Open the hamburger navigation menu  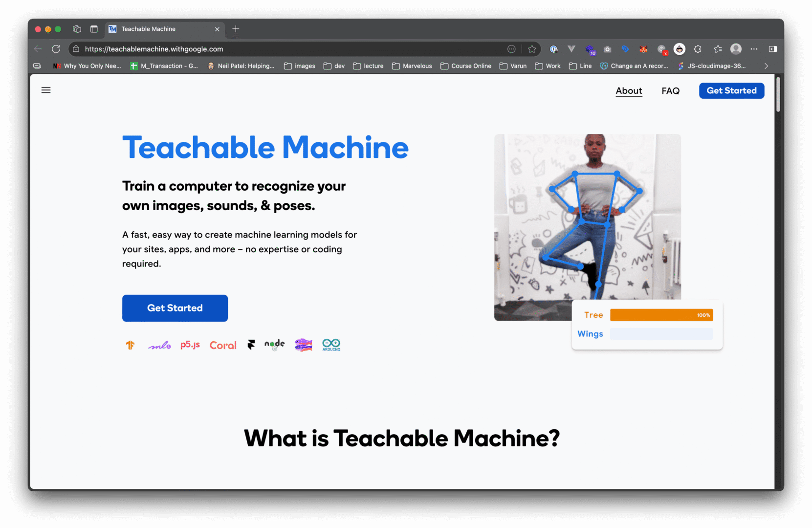[46, 90]
